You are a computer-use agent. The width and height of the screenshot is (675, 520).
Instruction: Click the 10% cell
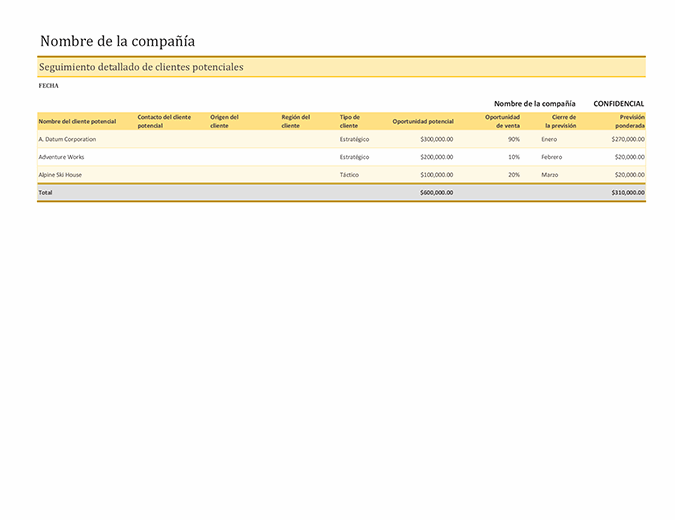coord(514,157)
